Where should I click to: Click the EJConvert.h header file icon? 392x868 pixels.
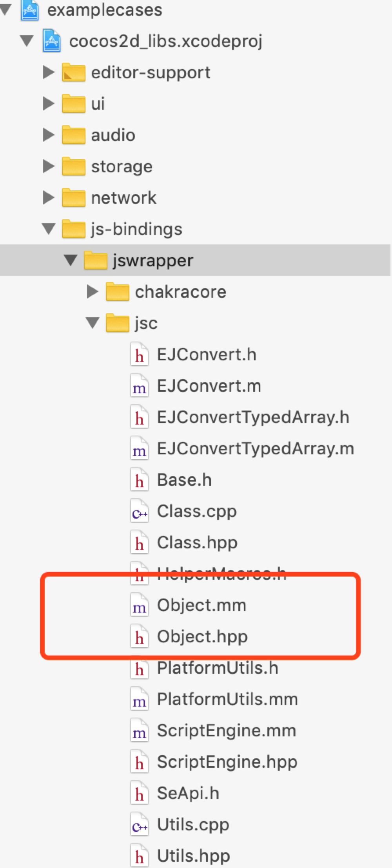pos(139,354)
